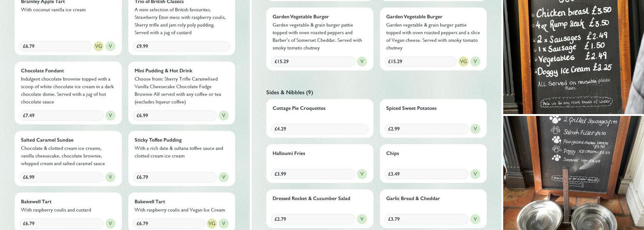The height and width of the screenshot is (230, 644).
Task: Click the V badge on Garlic Bread & Cheddar
Action: pyautogui.click(x=475, y=219)
